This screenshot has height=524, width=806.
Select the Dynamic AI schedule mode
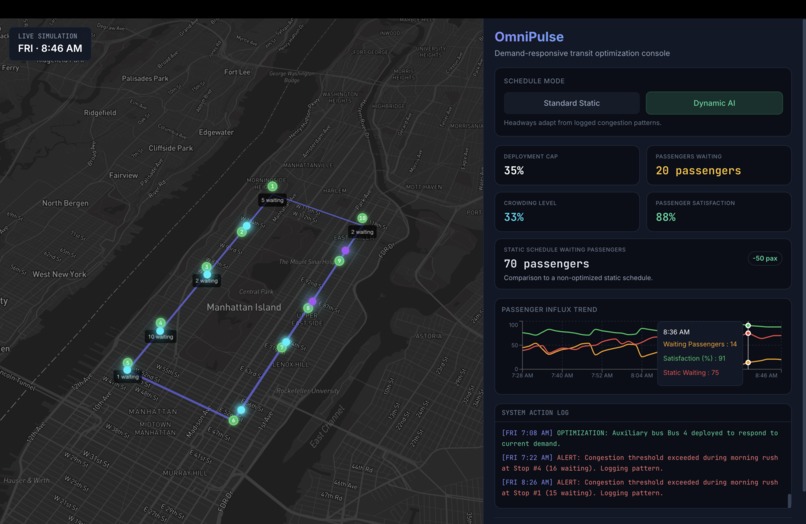tap(714, 103)
